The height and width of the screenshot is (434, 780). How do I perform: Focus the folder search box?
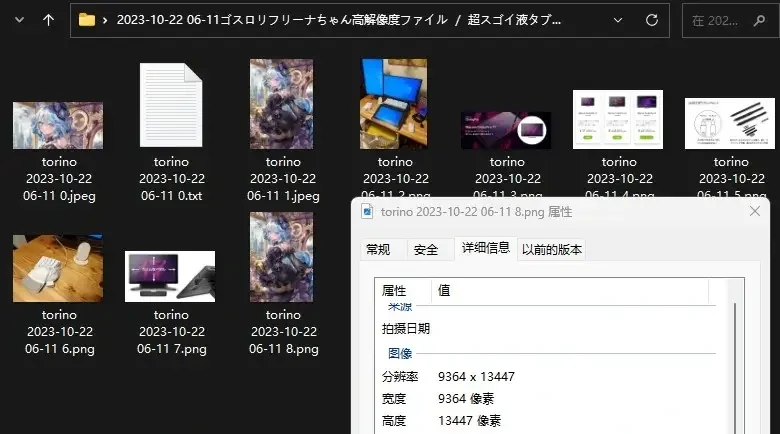pos(730,20)
